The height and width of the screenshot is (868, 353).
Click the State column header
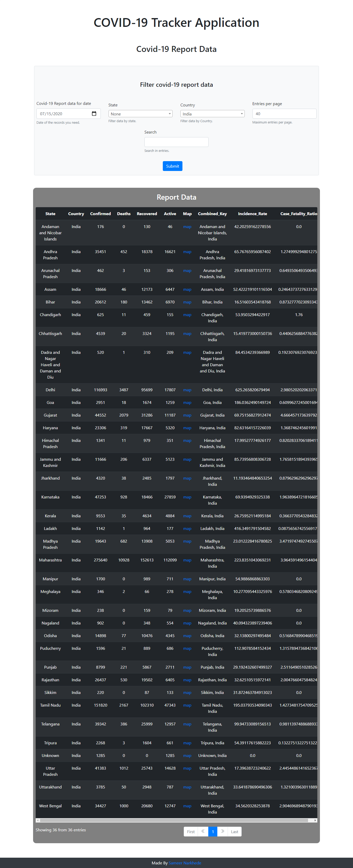50,214
